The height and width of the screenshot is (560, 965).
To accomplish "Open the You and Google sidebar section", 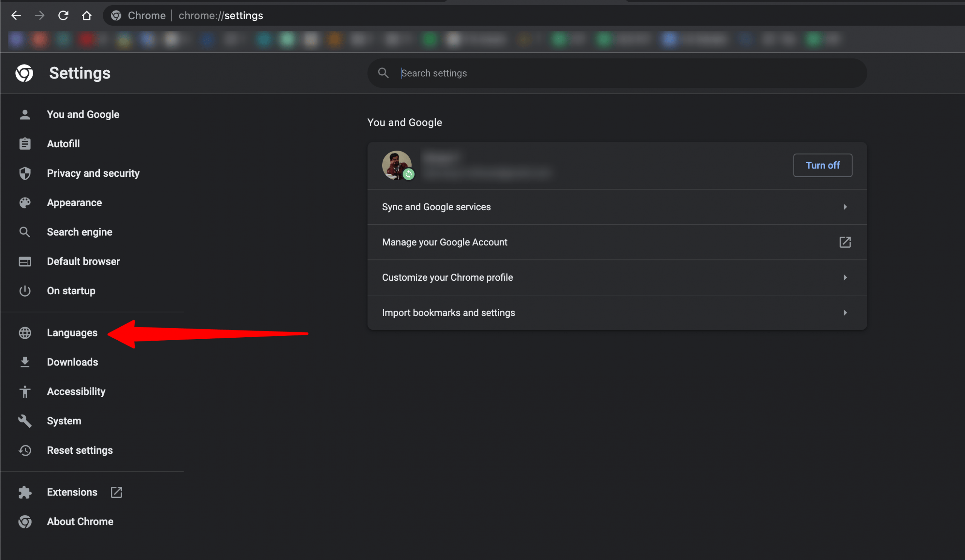I will (x=83, y=115).
